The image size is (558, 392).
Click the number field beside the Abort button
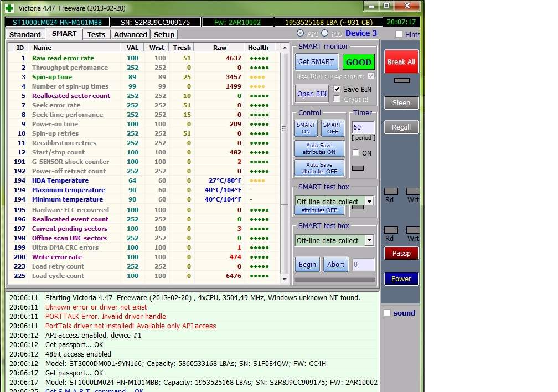(x=363, y=265)
